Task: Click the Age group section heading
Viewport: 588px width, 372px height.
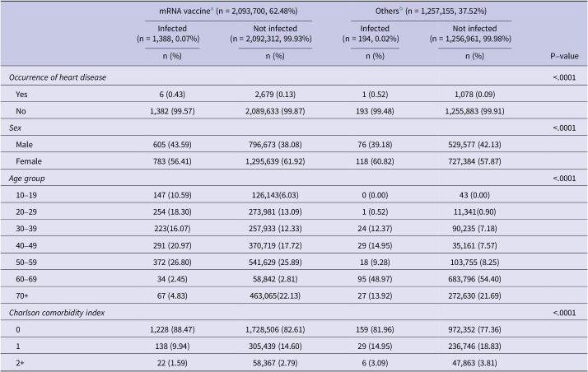Action: point(27,179)
